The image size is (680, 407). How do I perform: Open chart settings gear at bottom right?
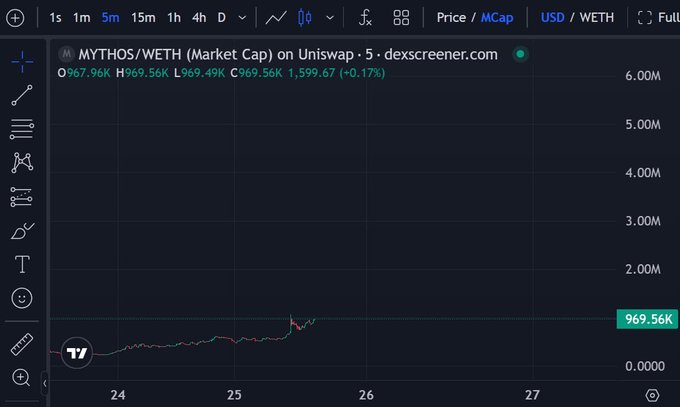652,395
